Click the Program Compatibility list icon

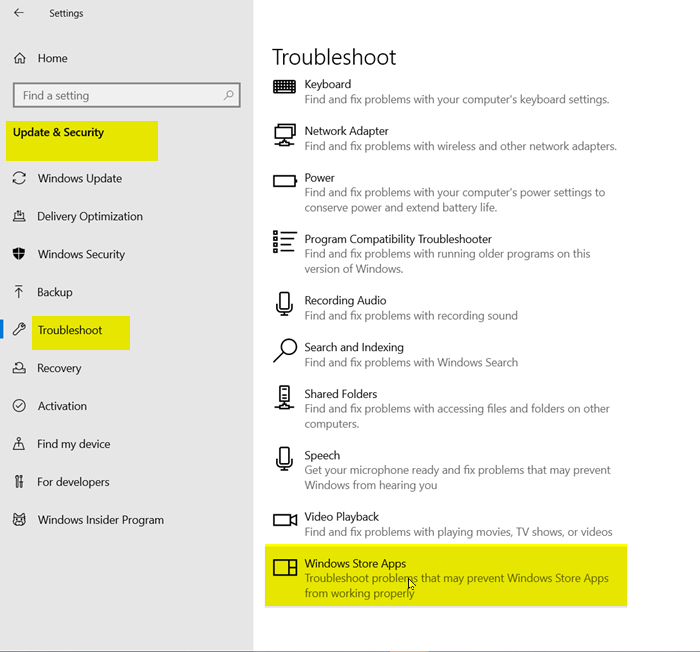coord(284,242)
